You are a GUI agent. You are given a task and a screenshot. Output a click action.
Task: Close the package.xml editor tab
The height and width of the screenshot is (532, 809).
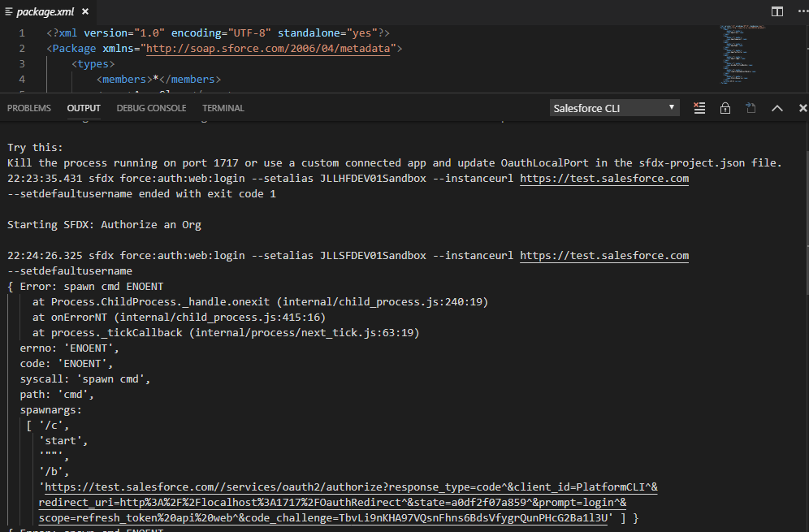click(84, 12)
